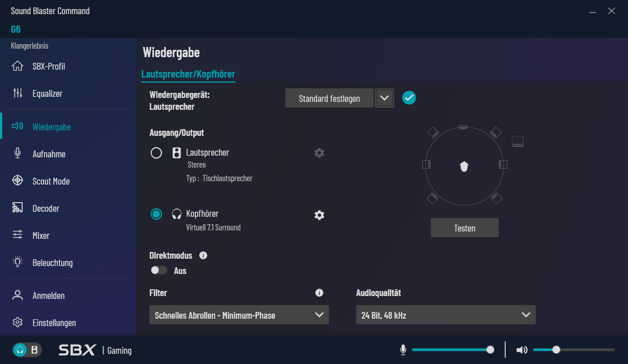Go to Beleuchtung menu item
628x364 pixels.
click(53, 263)
